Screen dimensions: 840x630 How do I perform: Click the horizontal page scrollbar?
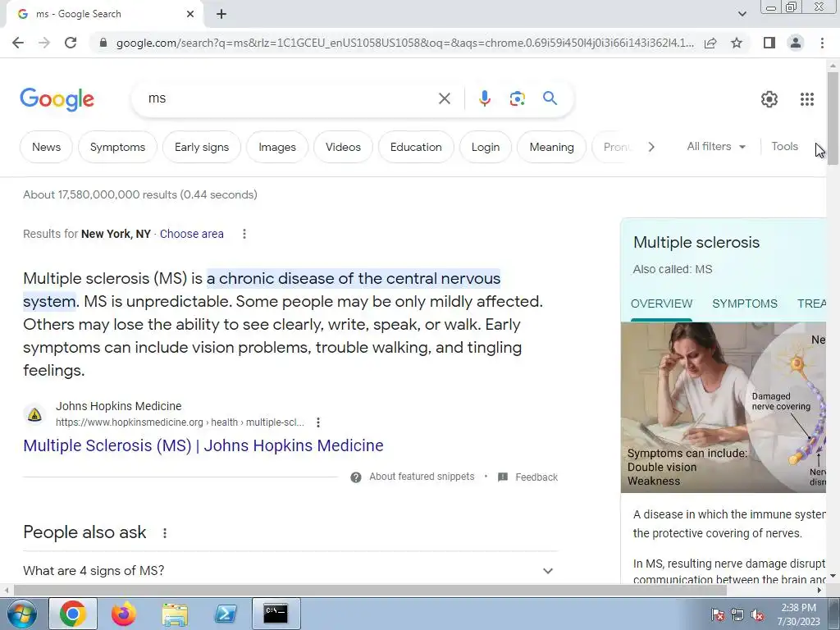point(370,590)
